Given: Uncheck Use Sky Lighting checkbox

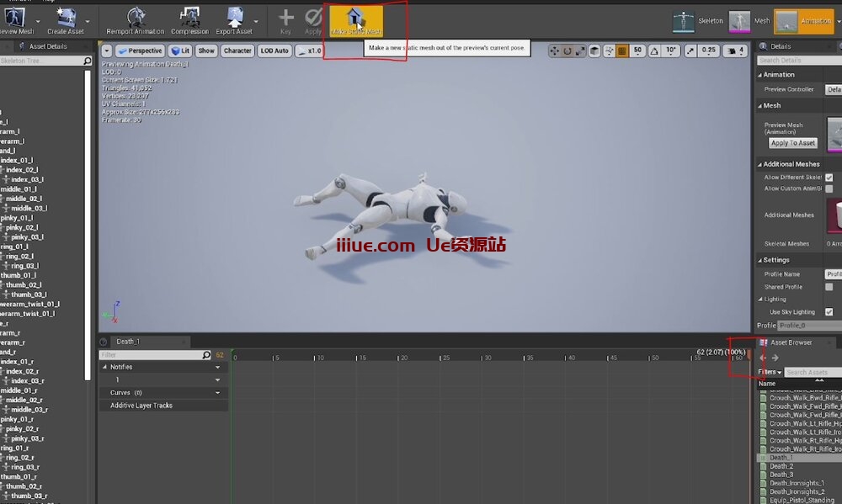Looking at the screenshot, I should pos(829,312).
